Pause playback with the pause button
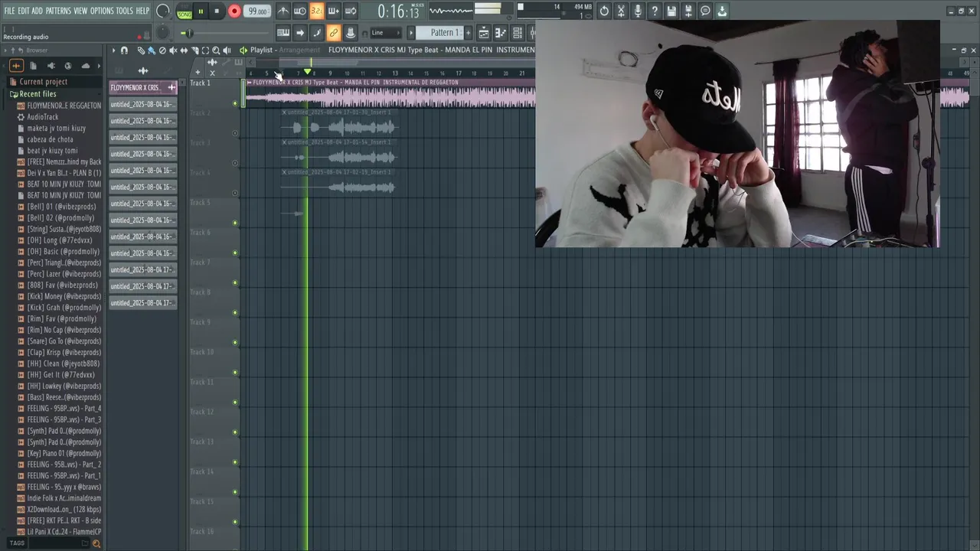The image size is (980, 551). [x=201, y=11]
